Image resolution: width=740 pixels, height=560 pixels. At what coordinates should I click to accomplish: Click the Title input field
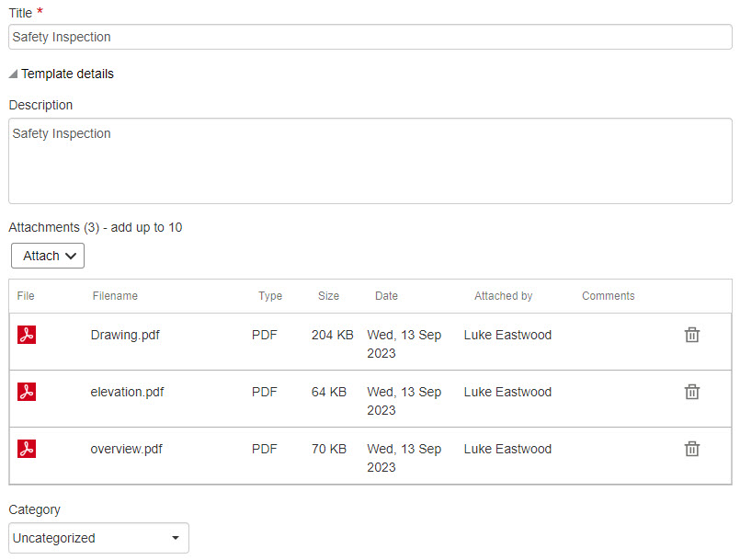[x=370, y=37]
